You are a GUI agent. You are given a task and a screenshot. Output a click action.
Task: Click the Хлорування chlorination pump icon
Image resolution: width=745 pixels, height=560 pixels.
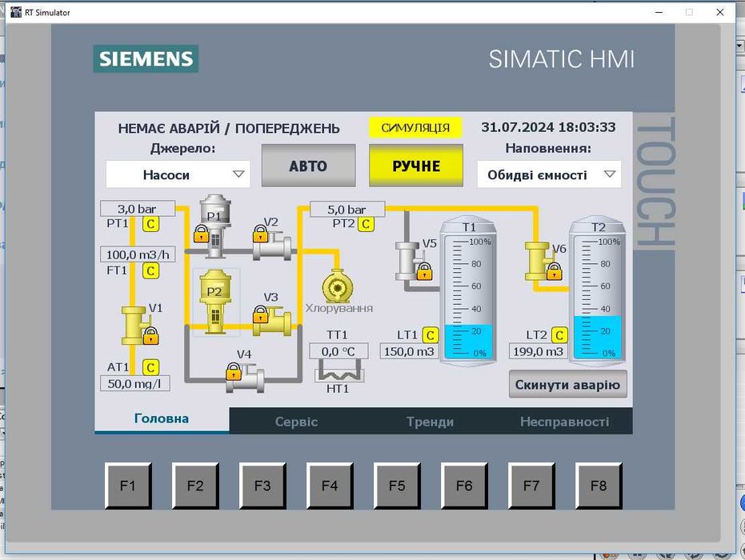338,286
